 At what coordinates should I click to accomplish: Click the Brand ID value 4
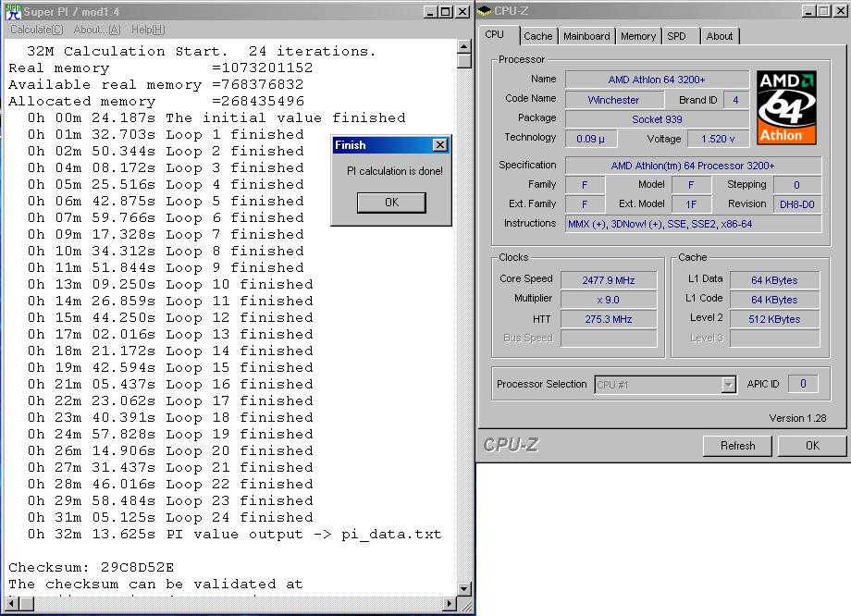coord(735,100)
